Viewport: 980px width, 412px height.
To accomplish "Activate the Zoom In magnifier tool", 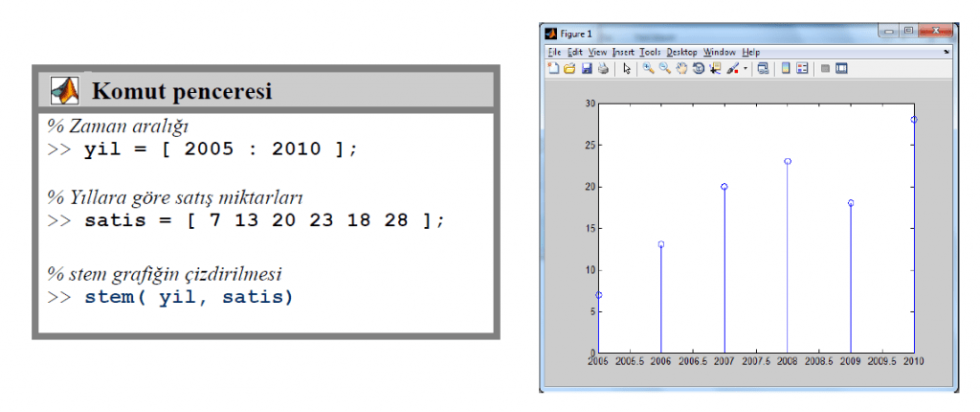I will 648,68.
